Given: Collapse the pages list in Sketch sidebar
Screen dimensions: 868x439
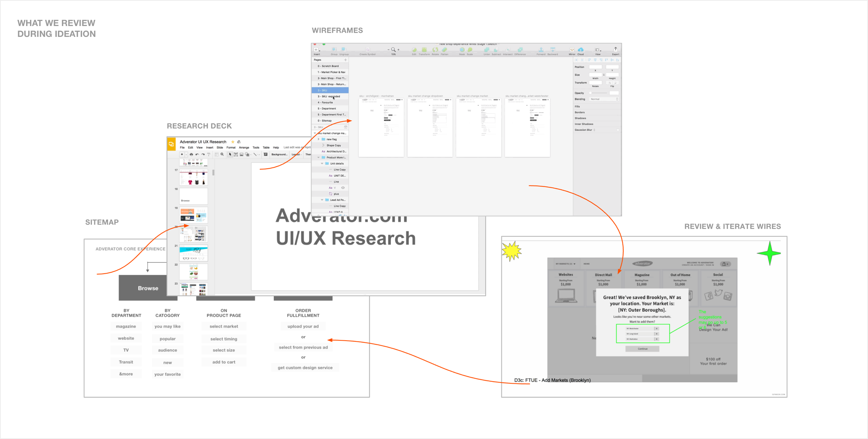Looking at the screenshot, I should click(x=346, y=127).
